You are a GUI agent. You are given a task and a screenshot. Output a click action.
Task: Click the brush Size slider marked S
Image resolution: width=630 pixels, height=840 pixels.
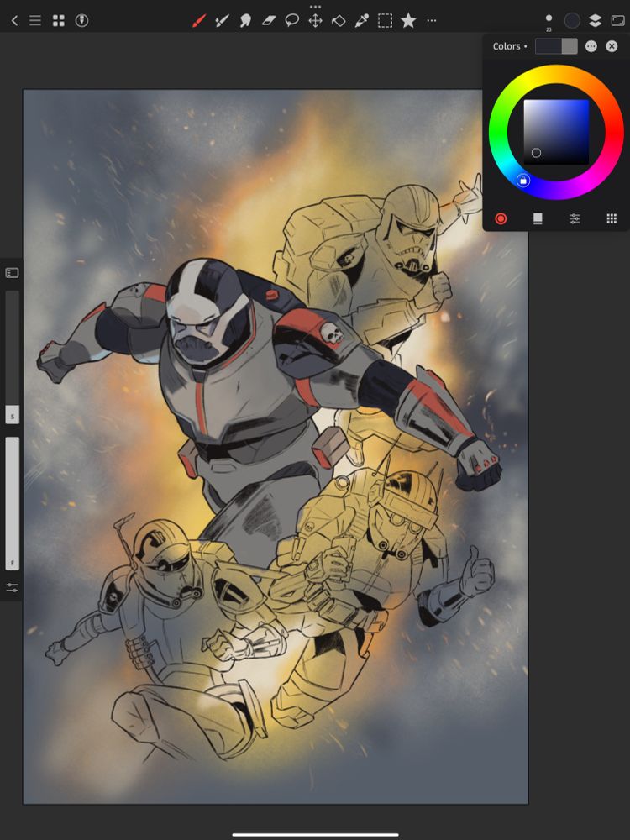[12, 357]
